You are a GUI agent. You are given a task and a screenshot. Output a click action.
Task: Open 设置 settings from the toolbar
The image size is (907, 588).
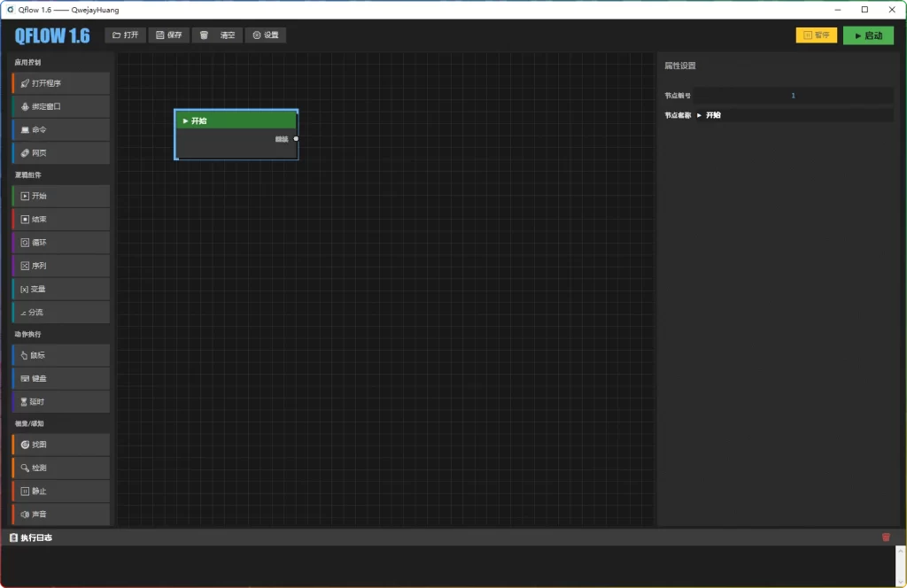pos(265,35)
